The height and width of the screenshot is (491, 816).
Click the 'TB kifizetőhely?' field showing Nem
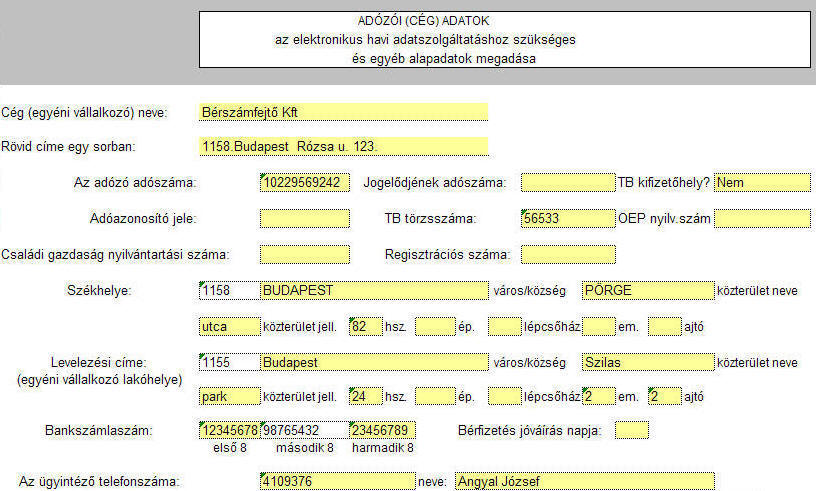(x=762, y=182)
